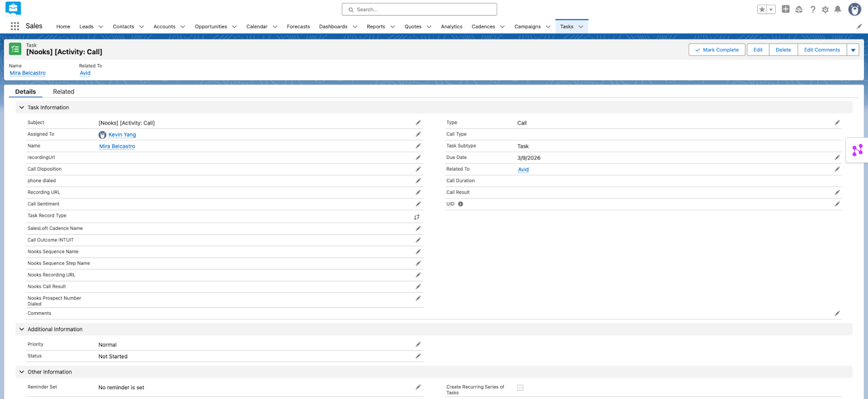Open the Dashboards tab
The width and height of the screenshot is (868, 399).
pyautogui.click(x=333, y=27)
